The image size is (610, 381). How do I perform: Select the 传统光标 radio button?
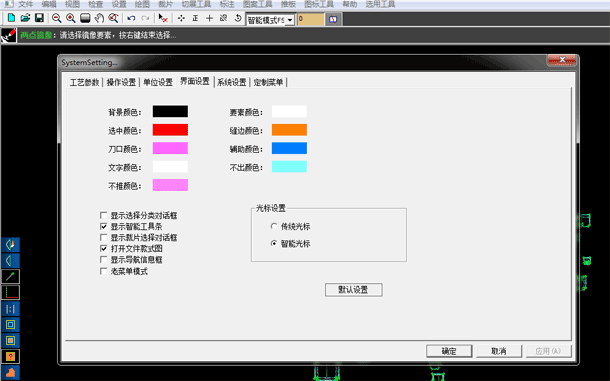point(274,226)
